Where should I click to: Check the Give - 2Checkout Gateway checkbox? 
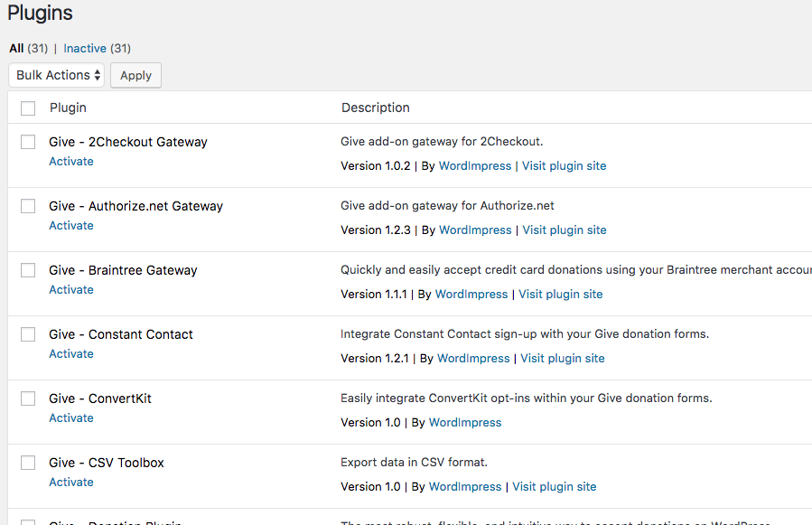28,142
